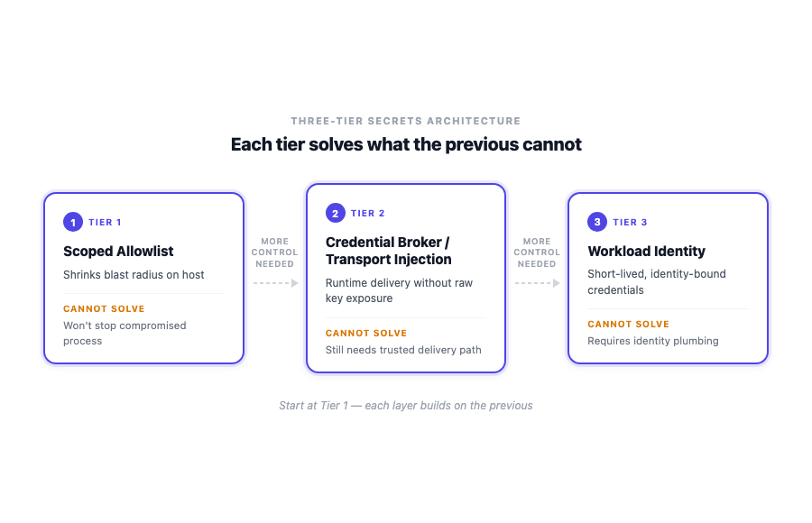Click the TIER 3 label
The image size is (812, 523).
coord(631,222)
